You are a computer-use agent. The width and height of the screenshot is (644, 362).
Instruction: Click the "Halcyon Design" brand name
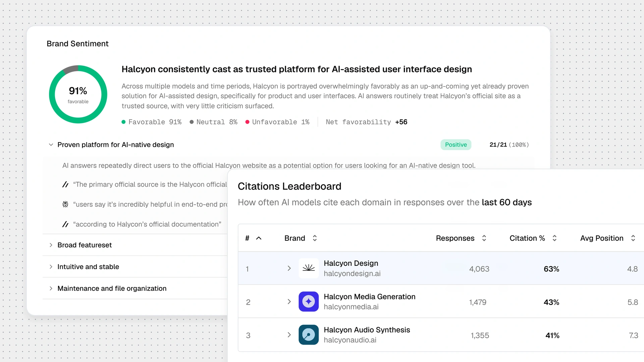(351, 263)
